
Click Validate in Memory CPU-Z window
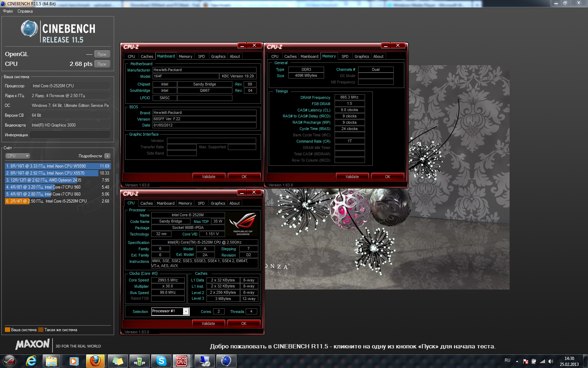coord(352,177)
